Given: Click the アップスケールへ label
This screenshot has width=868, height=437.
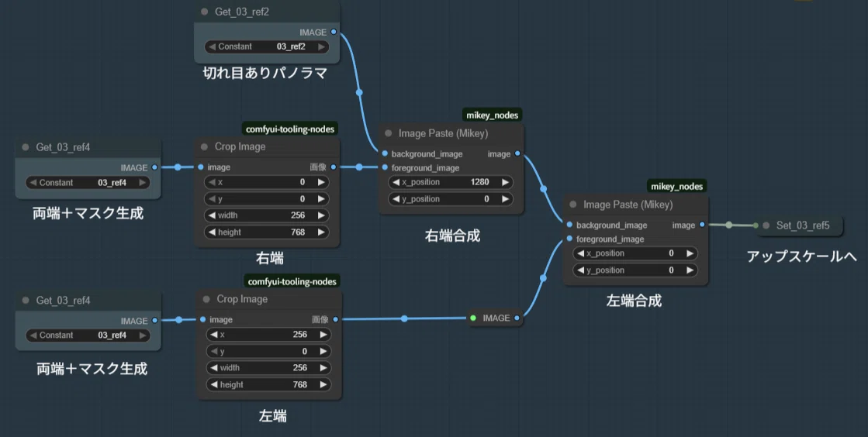Looking at the screenshot, I should (801, 256).
